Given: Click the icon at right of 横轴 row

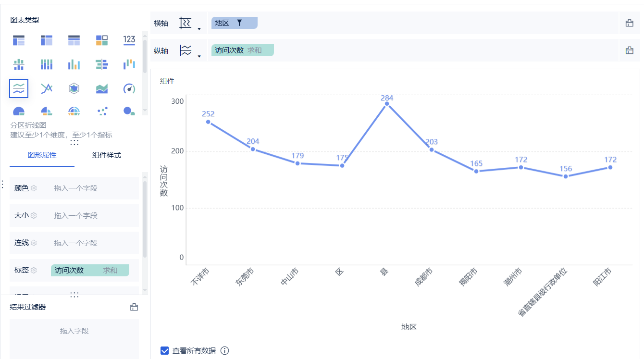Looking at the screenshot, I should tap(629, 23).
